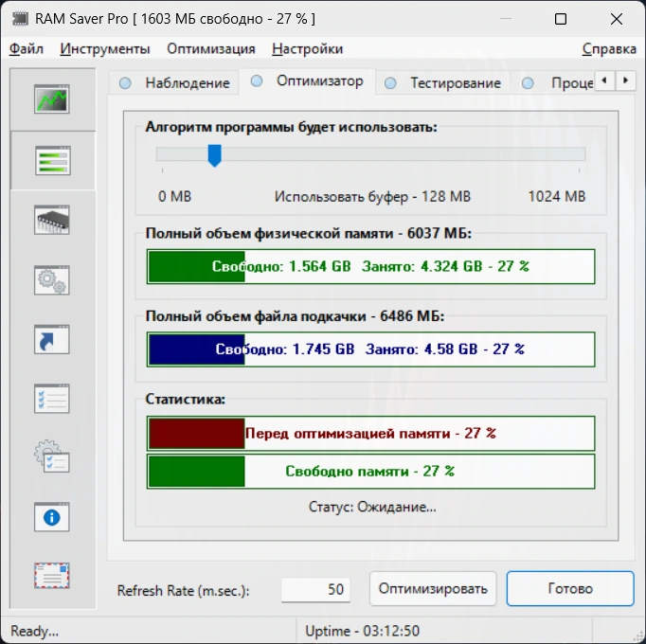Click the Ready... status bar text
This screenshot has height=644, width=646.
point(35,631)
